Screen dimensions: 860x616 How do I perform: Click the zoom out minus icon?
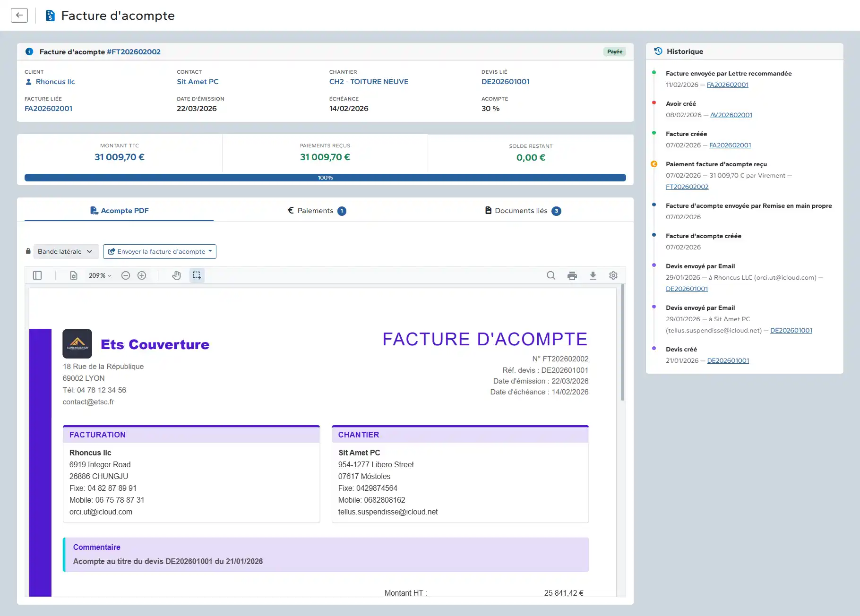coord(126,275)
